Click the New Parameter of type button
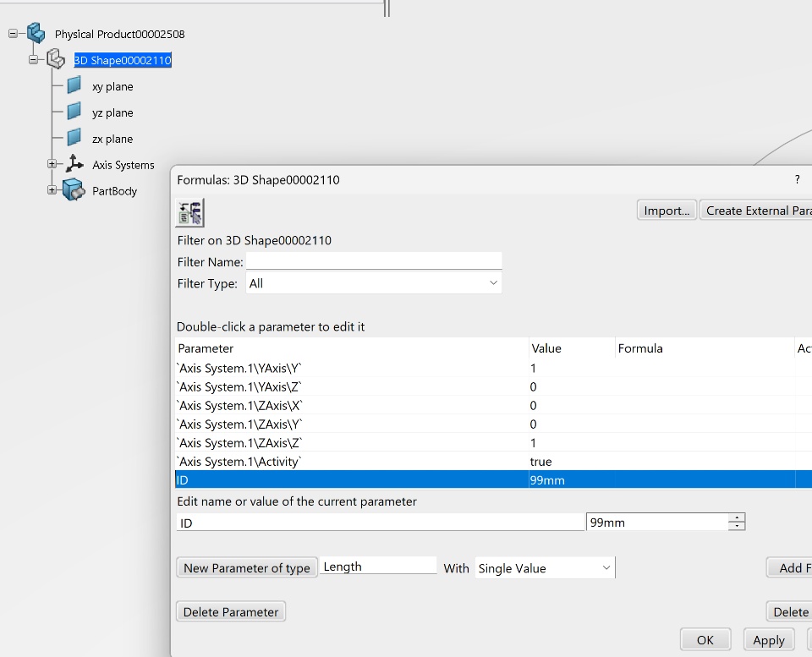The height and width of the screenshot is (657, 812). click(x=246, y=568)
